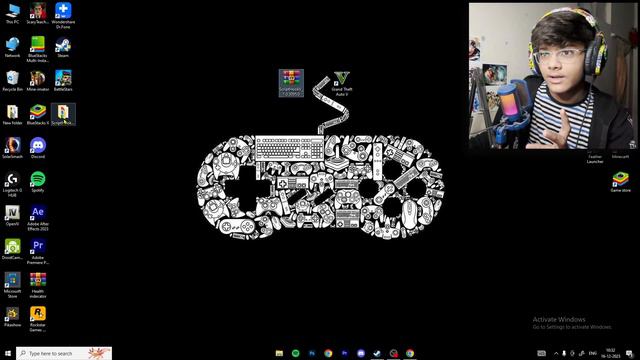Launch BlueStacks Multi-Instance Manager shortcut
The height and width of the screenshot is (360, 640).
(x=38, y=49)
